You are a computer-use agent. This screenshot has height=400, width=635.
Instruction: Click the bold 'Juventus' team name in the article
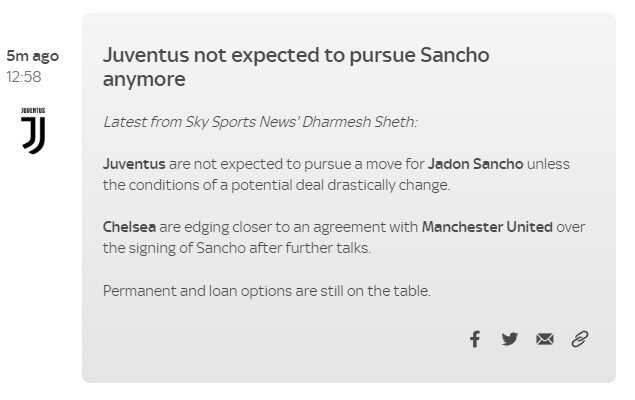pos(134,164)
